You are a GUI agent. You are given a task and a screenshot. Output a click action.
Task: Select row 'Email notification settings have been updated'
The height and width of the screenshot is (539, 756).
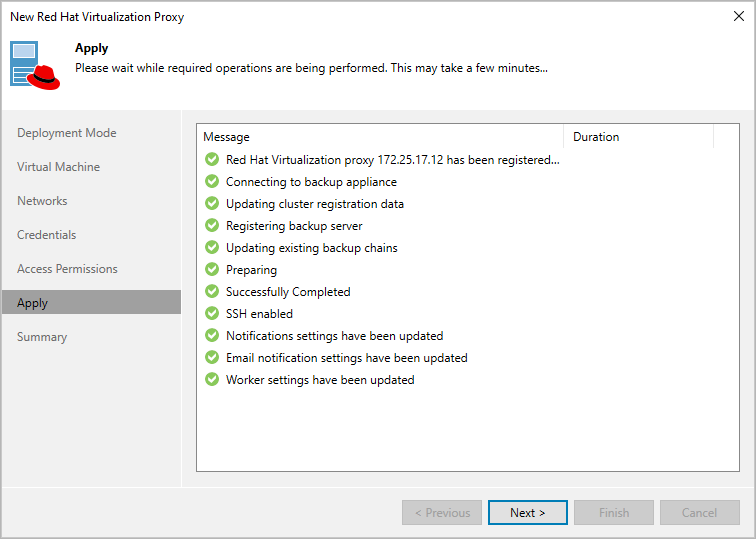click(x=468, y=357)
